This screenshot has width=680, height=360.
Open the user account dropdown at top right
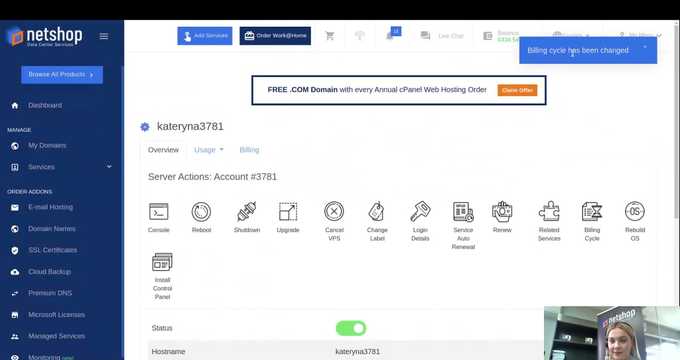[640, 35]
